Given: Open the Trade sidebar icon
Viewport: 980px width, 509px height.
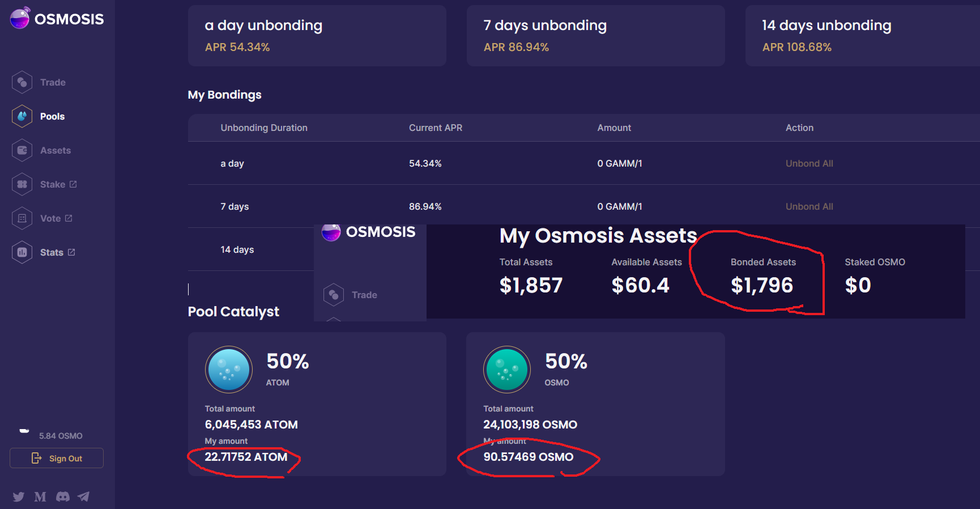Looking at the screenshot, I should pyautogui.click(x=22, y=82).
